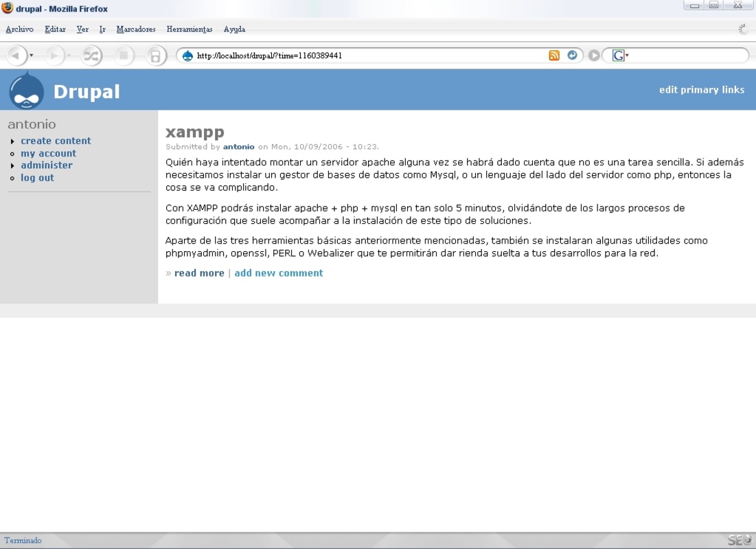Open the Back history dropdown arrow
The height and width of the screenshot is (549, 756).
click(32, 56)
